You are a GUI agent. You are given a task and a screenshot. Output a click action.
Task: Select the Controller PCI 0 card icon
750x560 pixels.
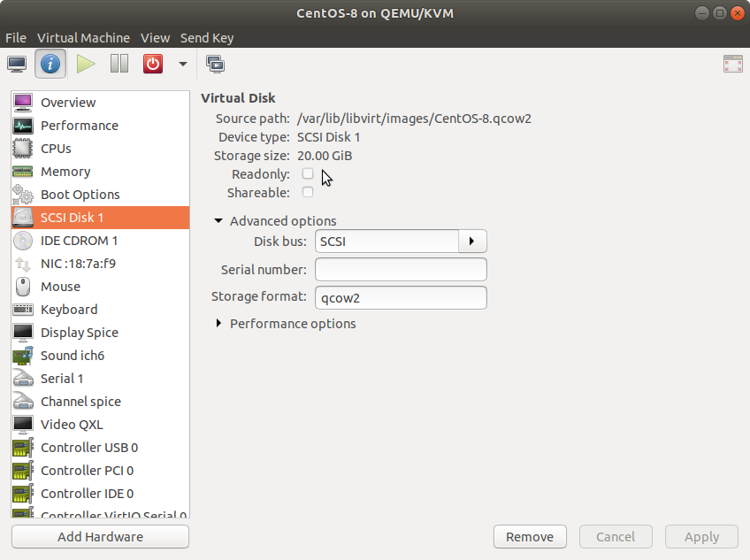[22, 470]
